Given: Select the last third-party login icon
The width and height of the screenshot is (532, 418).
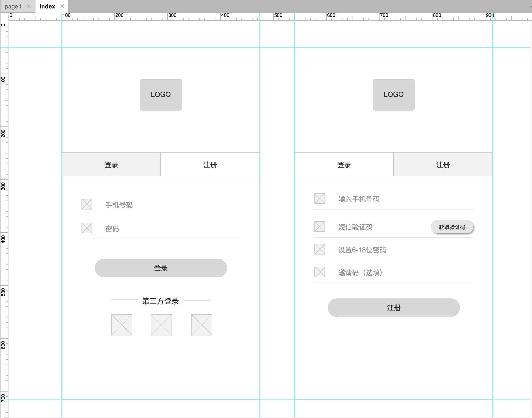Looking at the screenshot, I should point(201,325).
